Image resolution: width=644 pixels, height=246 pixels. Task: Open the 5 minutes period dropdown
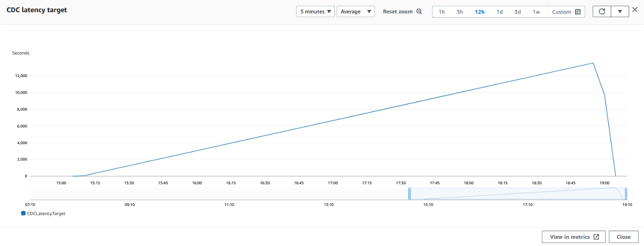coord(315,12)
